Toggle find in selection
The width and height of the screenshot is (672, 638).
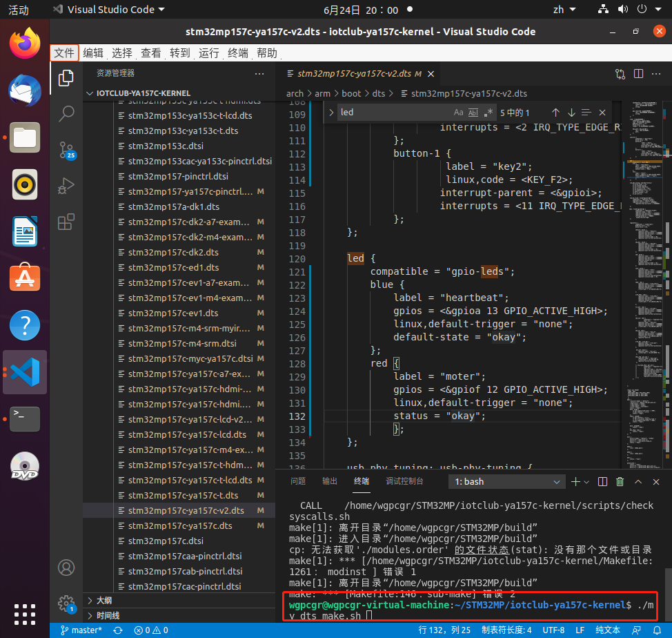tap(586, 113)
